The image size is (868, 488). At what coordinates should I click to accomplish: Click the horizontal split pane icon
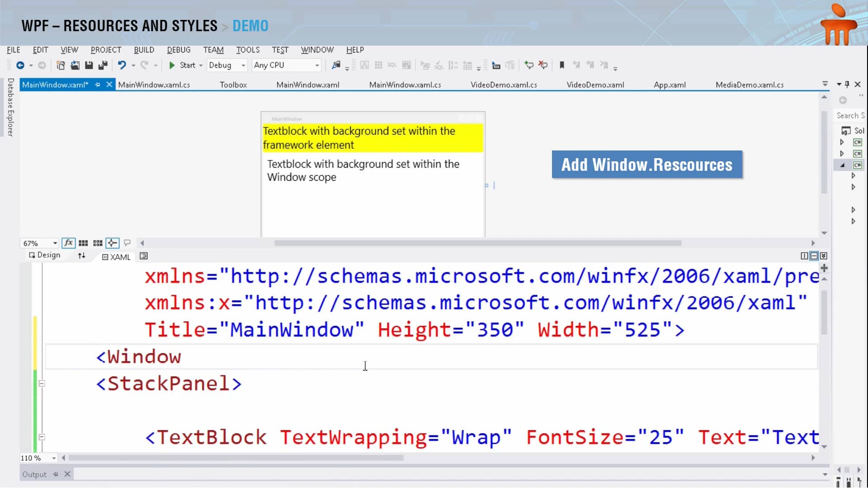coord(814,256)
